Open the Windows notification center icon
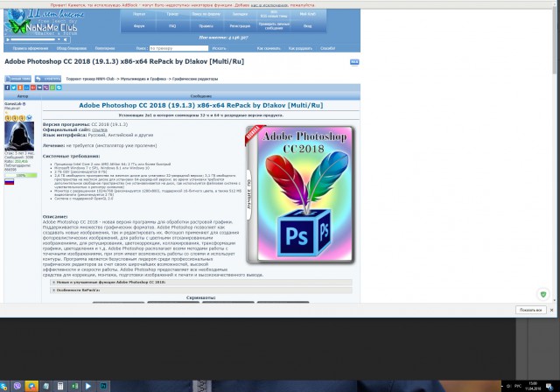Screen dimensions: 560x392 pos(549,386)
